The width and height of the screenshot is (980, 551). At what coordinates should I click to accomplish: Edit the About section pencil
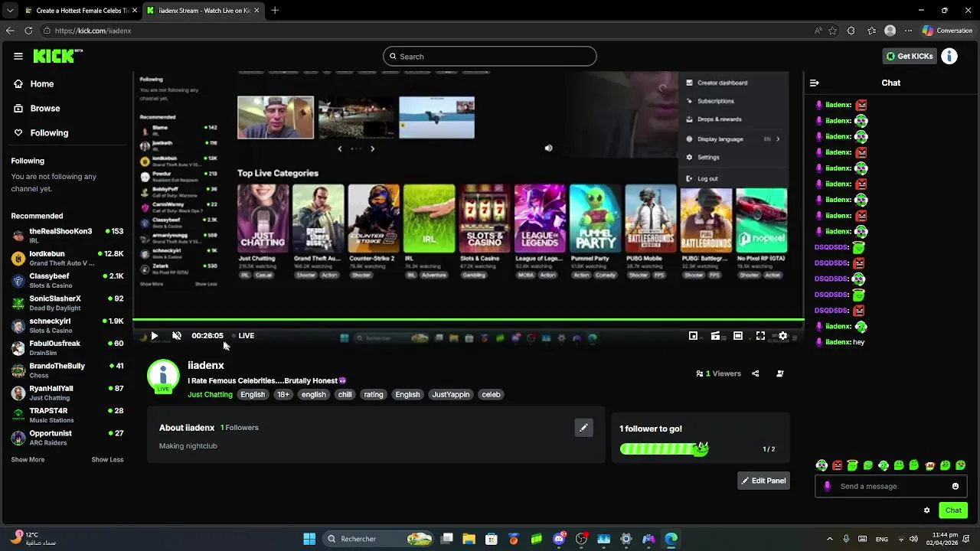click(583, 428)
